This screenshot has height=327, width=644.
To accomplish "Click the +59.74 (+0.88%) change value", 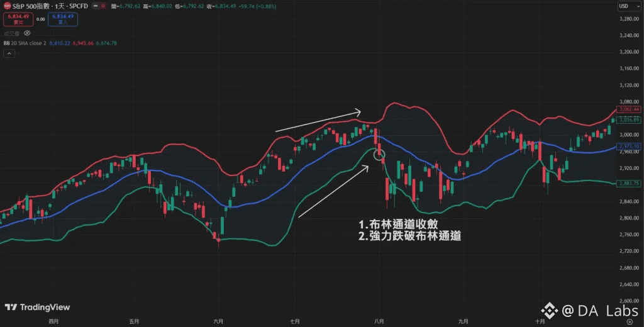I will (257, 6).
